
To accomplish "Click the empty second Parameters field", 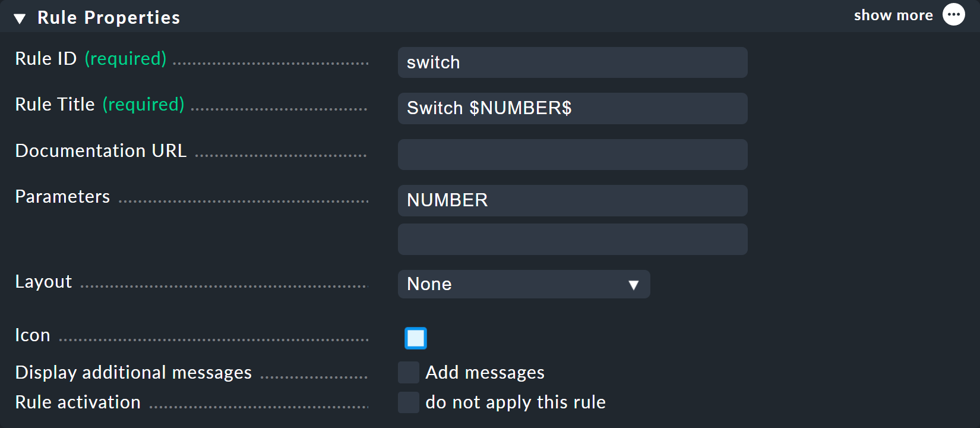I will pyautogui.click(x=571, y=239).
